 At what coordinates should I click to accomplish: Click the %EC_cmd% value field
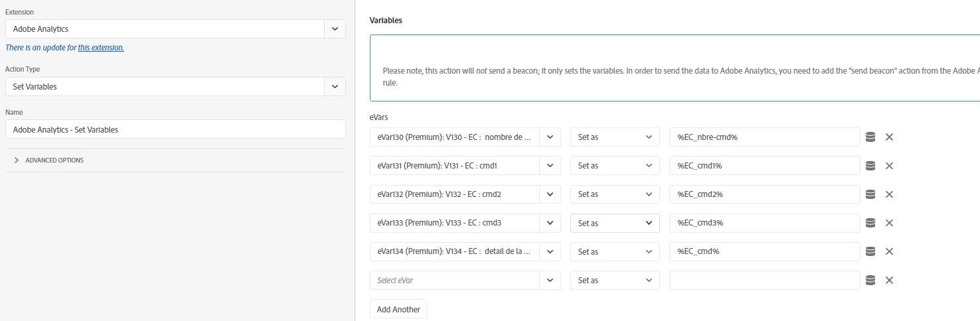764,251
